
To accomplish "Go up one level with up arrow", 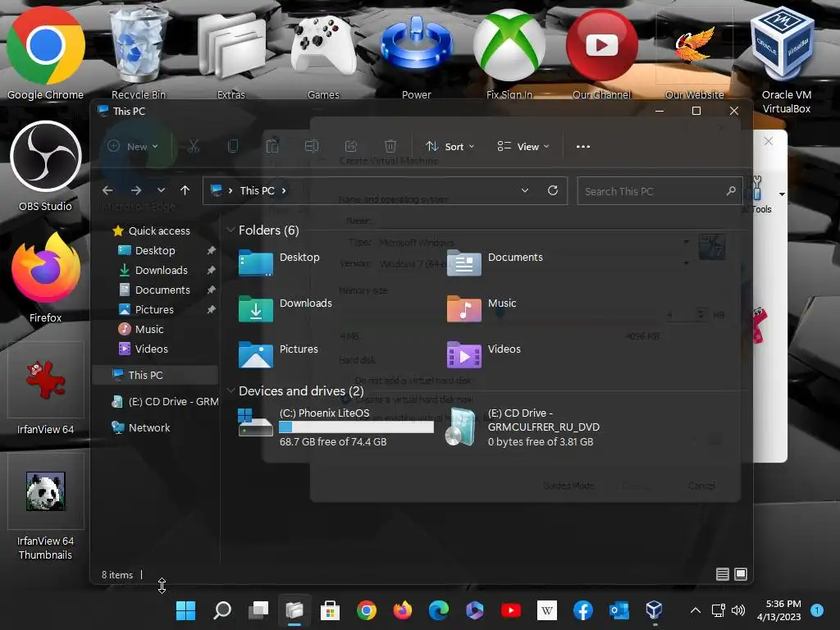I will [185, 190].
